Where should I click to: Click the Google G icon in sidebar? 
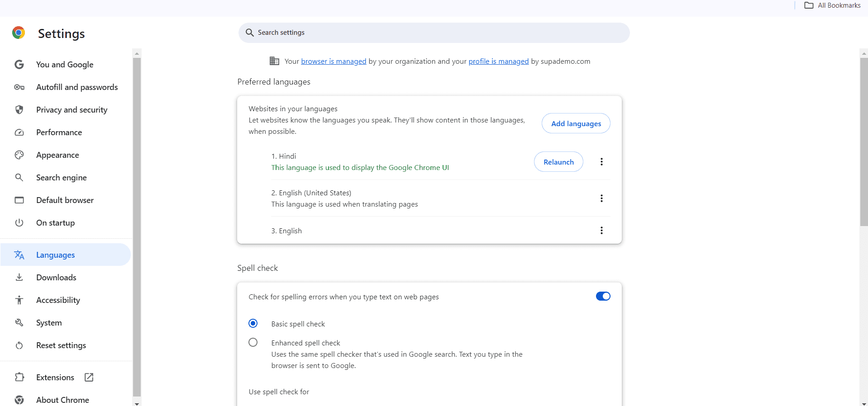(x=19, y=64)
